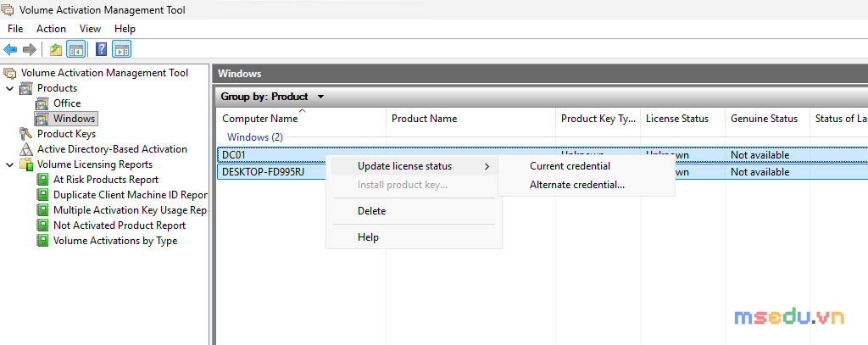Image resolution: width=868 pixels, height=345 pixels.
Task: Toggle the Show/Hide Console Tree icon
Action: click(75, 50)
